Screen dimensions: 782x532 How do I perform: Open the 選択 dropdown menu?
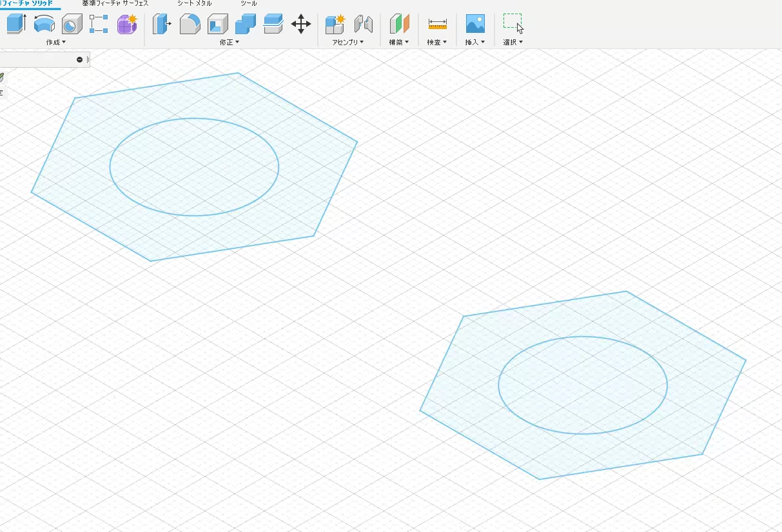(x=513, y=42)
